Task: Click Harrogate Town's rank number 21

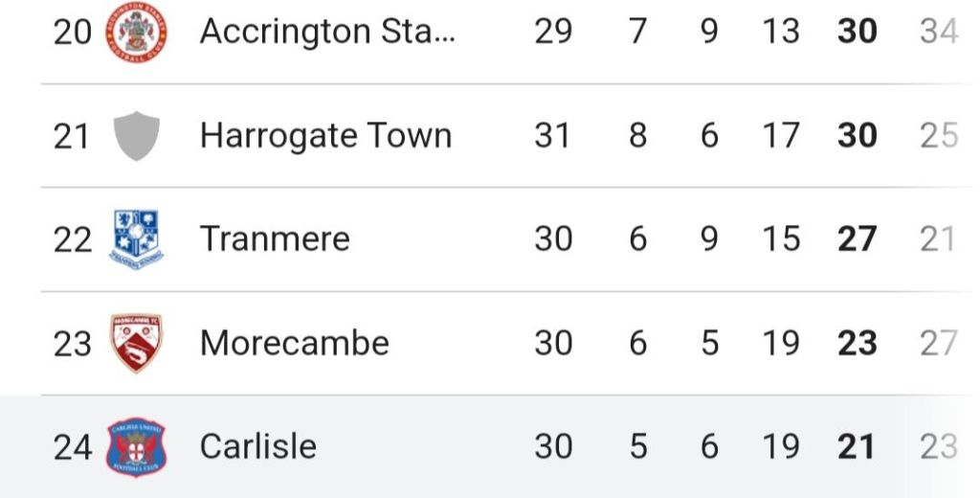Action: [72, 136]
